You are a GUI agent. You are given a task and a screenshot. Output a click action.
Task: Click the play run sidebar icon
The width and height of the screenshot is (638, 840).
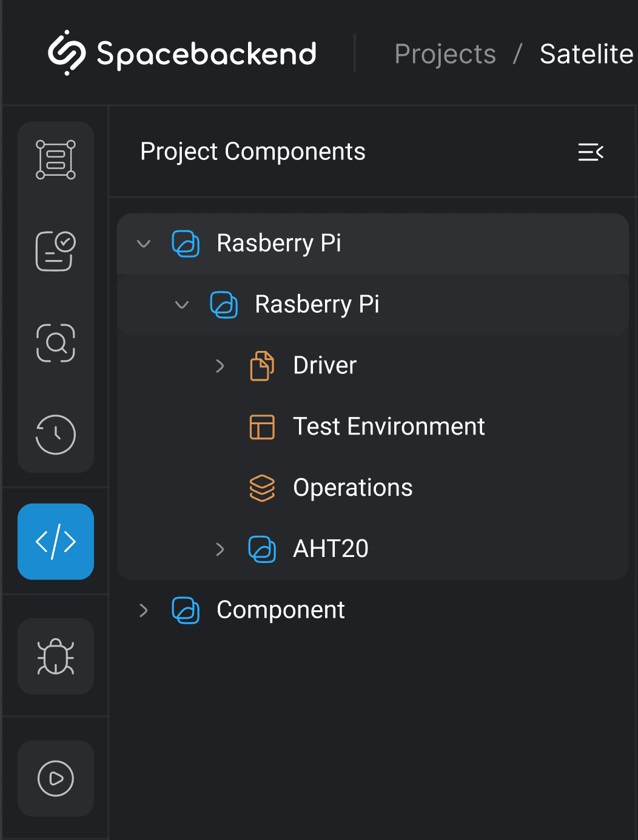[56, 778]
